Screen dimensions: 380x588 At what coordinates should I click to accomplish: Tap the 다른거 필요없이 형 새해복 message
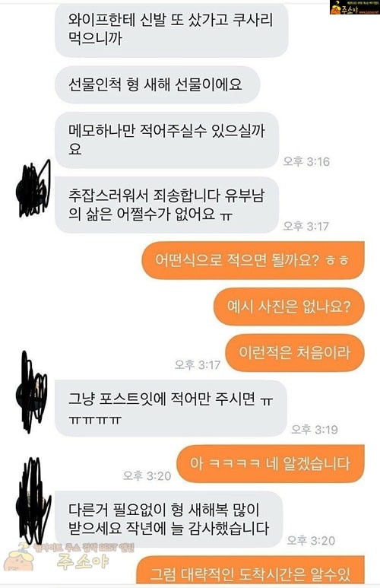click(169, 520)
